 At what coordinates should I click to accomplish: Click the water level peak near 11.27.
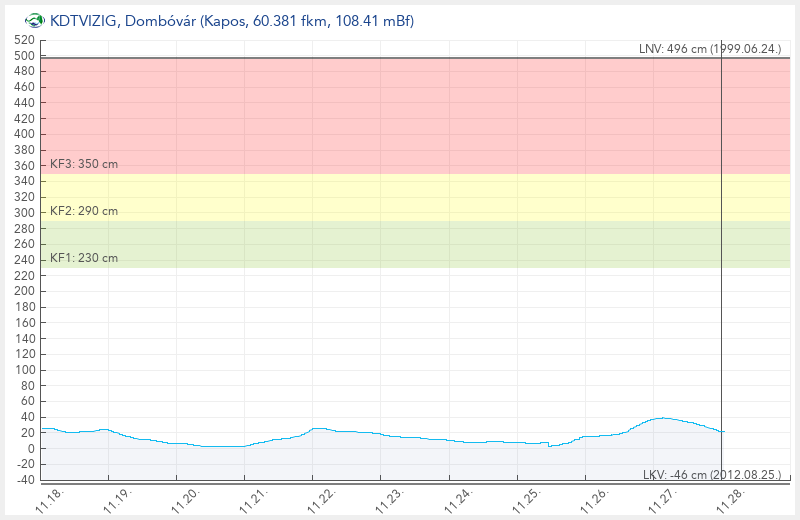661,418
